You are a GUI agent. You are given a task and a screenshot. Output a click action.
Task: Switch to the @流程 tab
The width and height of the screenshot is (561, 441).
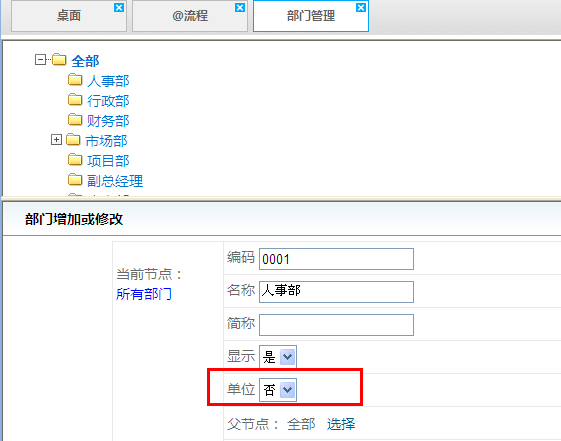(190, 16)
